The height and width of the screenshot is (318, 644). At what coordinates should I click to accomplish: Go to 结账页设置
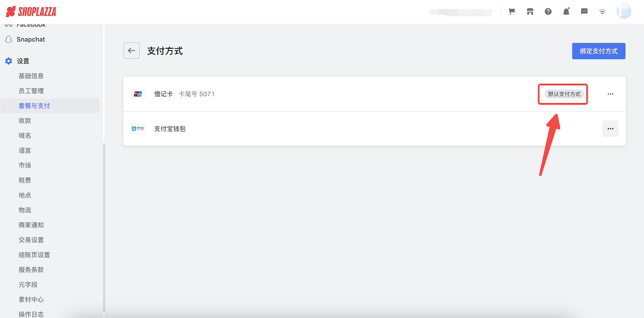click(34, 255)
